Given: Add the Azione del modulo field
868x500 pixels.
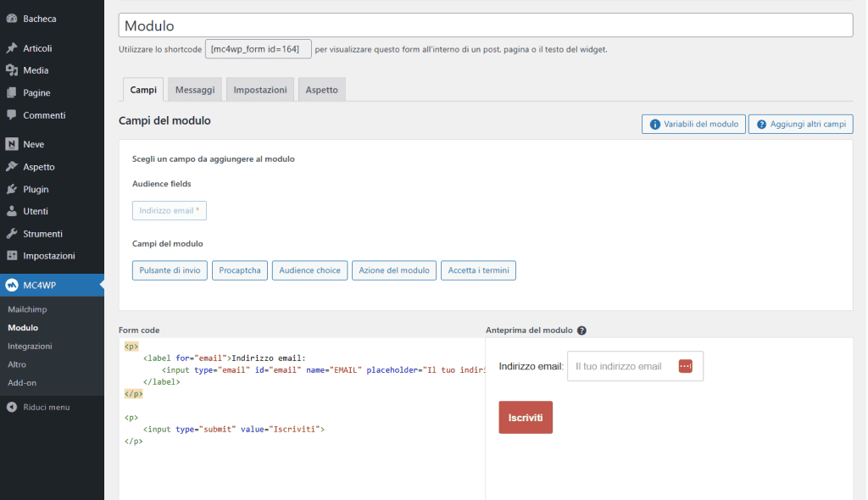Looking at the screenshot, I should click(394, 270).
